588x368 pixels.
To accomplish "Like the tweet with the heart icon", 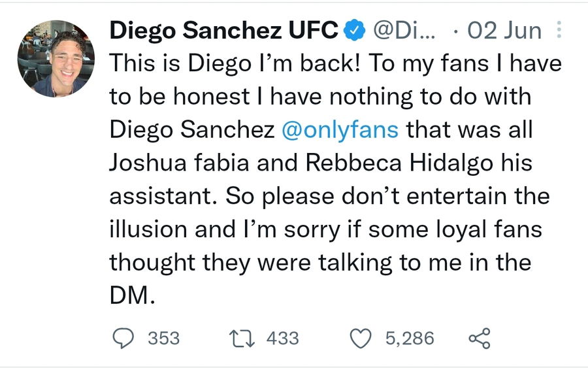I will click(361, 338).
